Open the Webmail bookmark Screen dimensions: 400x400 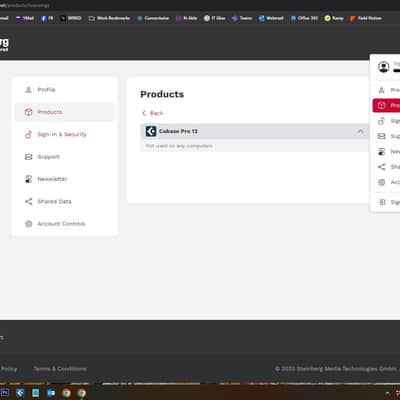271,18
